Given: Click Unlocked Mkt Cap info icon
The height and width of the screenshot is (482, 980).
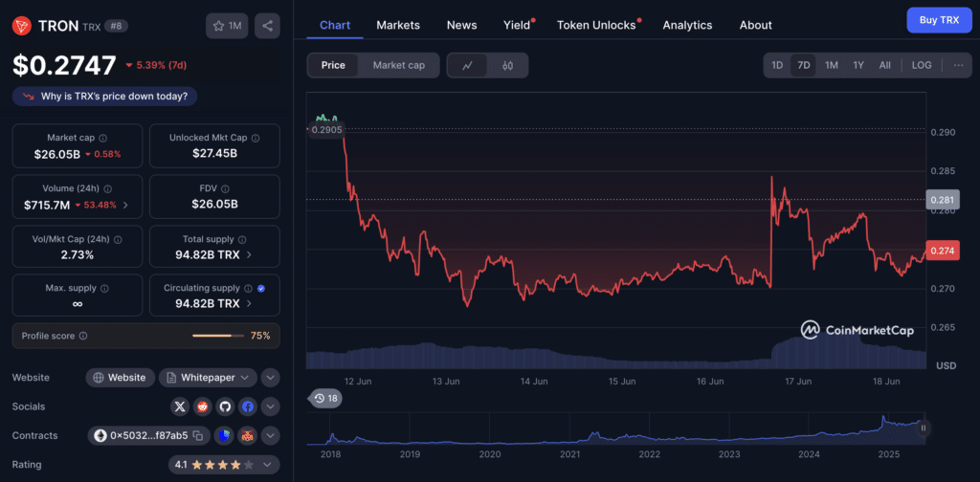Looking at the screenshot, I should tap(256, 138).
